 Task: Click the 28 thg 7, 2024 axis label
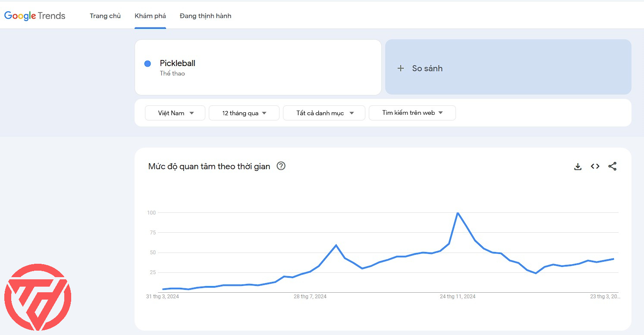click(x=310, y=297)
